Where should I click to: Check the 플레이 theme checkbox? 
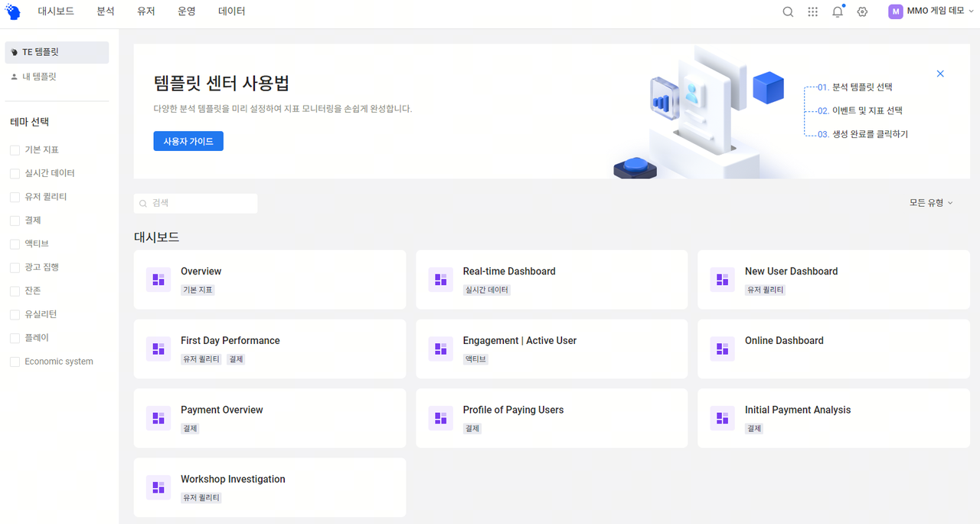point(15,338)
